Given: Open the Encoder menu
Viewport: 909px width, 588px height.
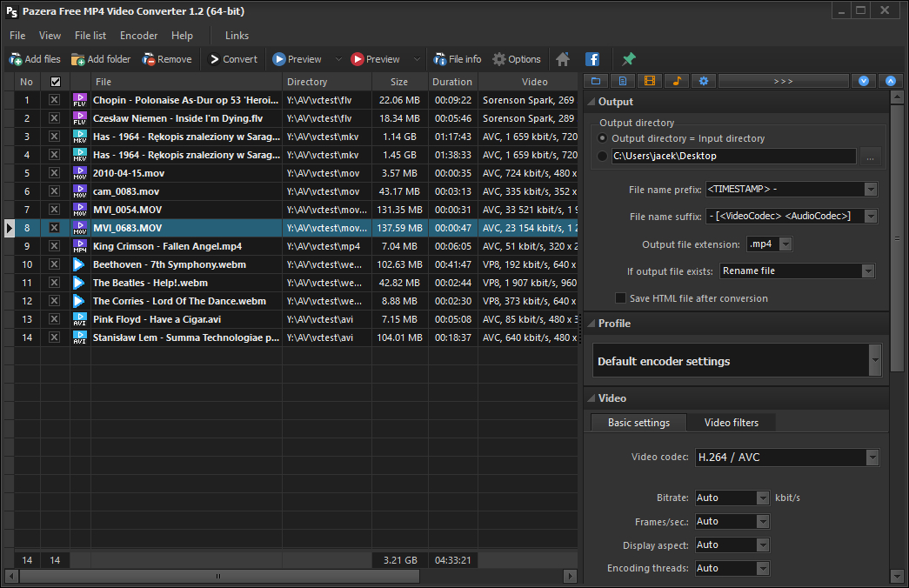Looking at the screenshot, I should [138, 36].
